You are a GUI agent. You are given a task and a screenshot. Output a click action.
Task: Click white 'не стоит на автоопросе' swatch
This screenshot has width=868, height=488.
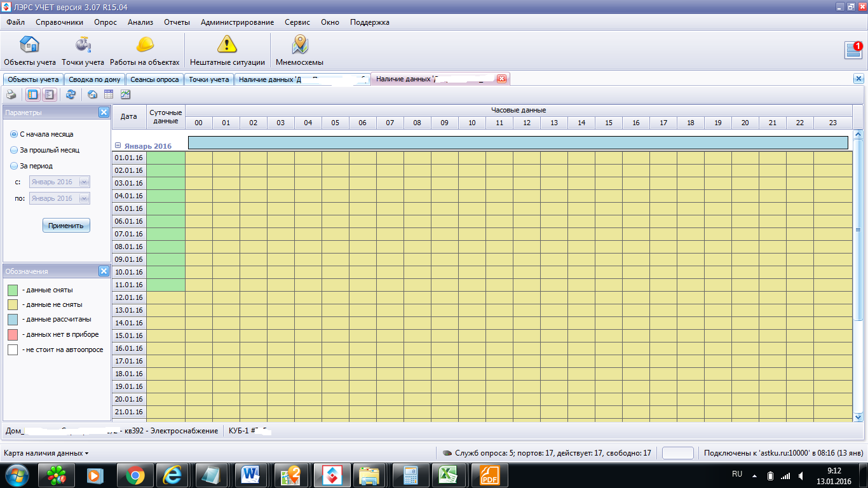13,349
